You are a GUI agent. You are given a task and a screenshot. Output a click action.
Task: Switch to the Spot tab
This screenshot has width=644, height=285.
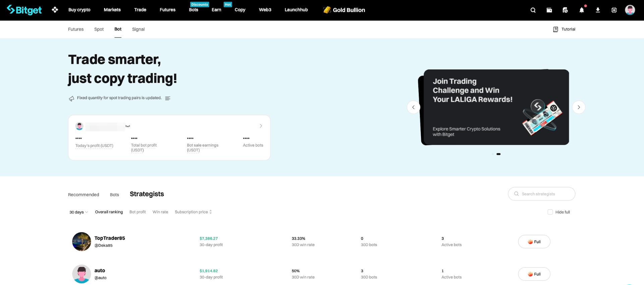click(x=99, y=29)
